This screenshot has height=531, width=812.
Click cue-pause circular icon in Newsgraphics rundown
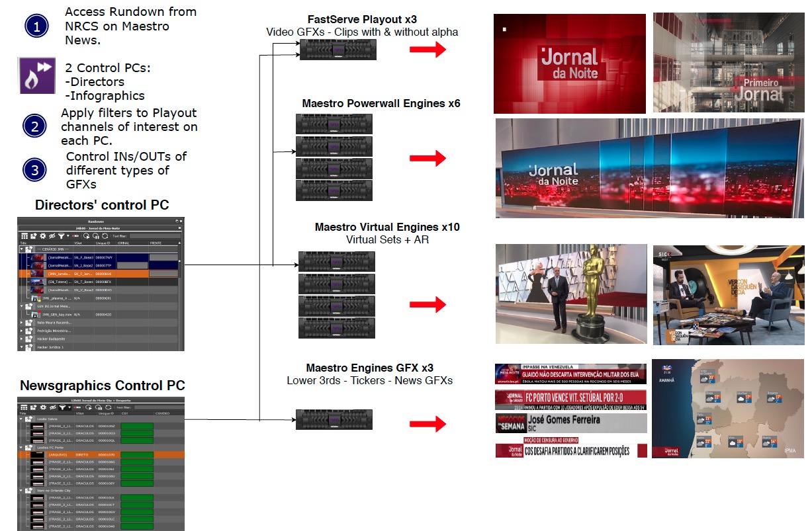[98, 407]
